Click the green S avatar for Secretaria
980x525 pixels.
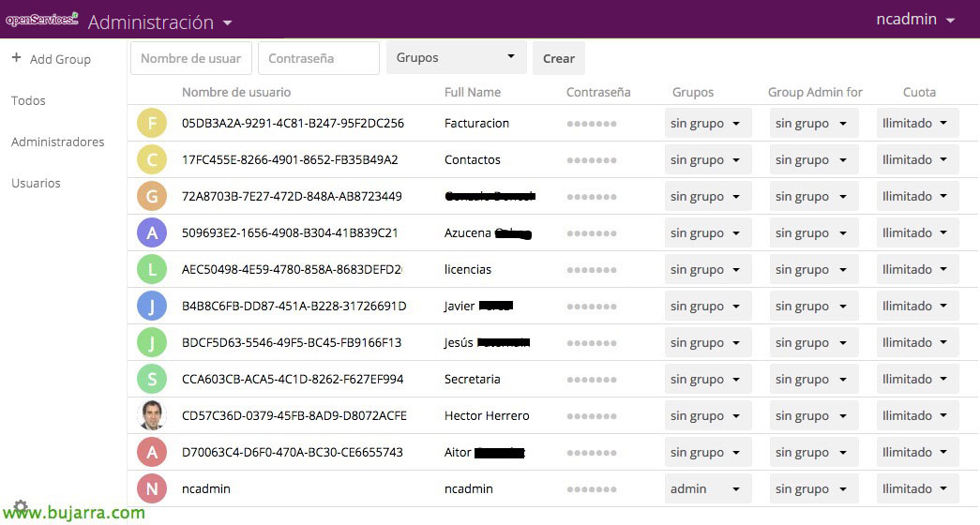[152, 379]
